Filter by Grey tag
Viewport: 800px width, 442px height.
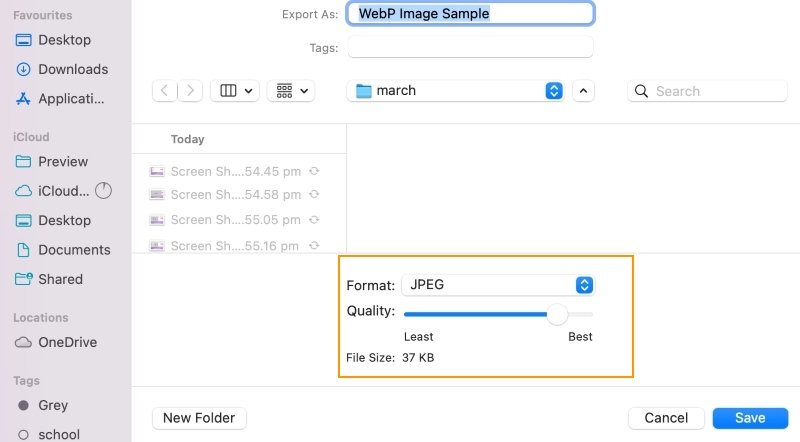(43, 405)
